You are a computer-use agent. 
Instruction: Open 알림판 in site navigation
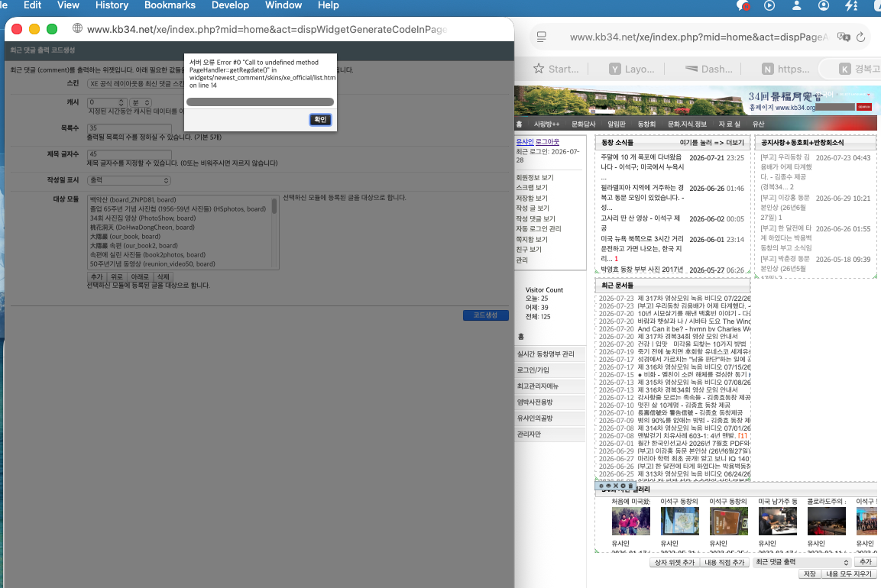pyautogui.click(x=617, y=124)
